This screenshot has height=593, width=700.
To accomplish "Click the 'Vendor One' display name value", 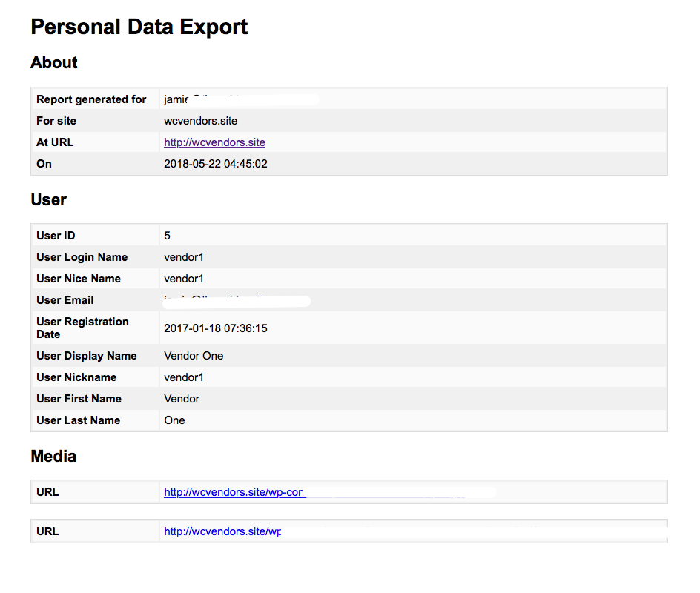I will pyautogui.click(x=194, y=356).
